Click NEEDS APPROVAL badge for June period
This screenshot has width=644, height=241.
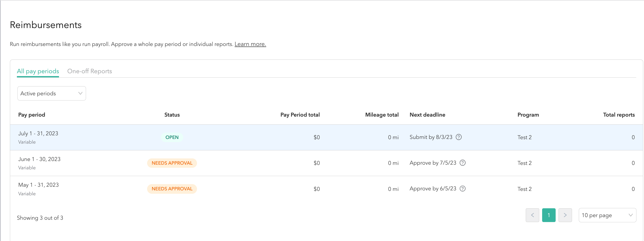tap(172, 163)
